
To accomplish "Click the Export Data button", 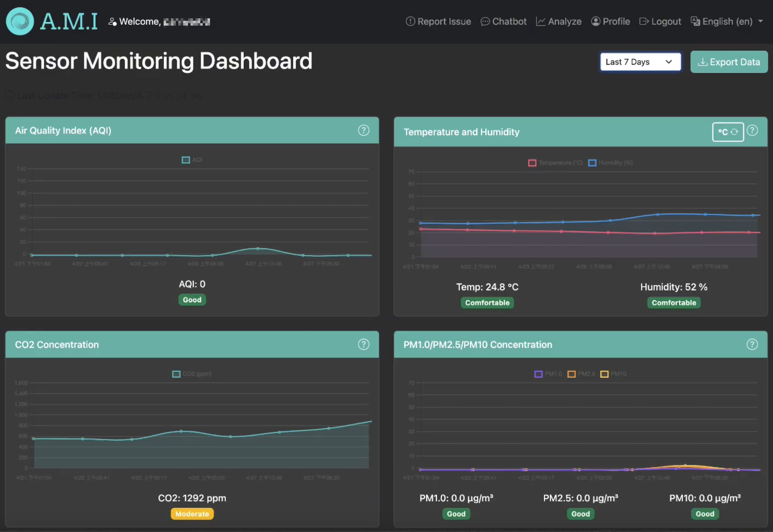I will [x=729, y=62].
